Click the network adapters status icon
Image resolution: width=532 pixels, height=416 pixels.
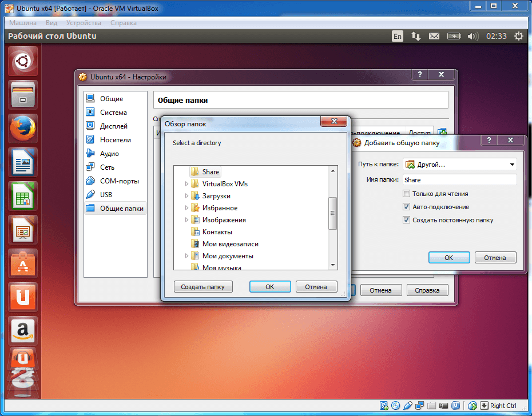click(420, 406)
